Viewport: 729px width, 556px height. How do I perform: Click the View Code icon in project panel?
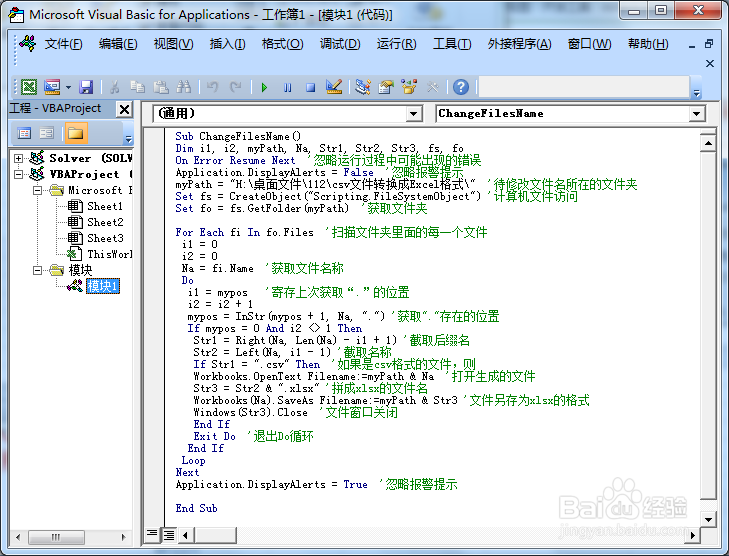pyautogui.click(x=24, y=134)
